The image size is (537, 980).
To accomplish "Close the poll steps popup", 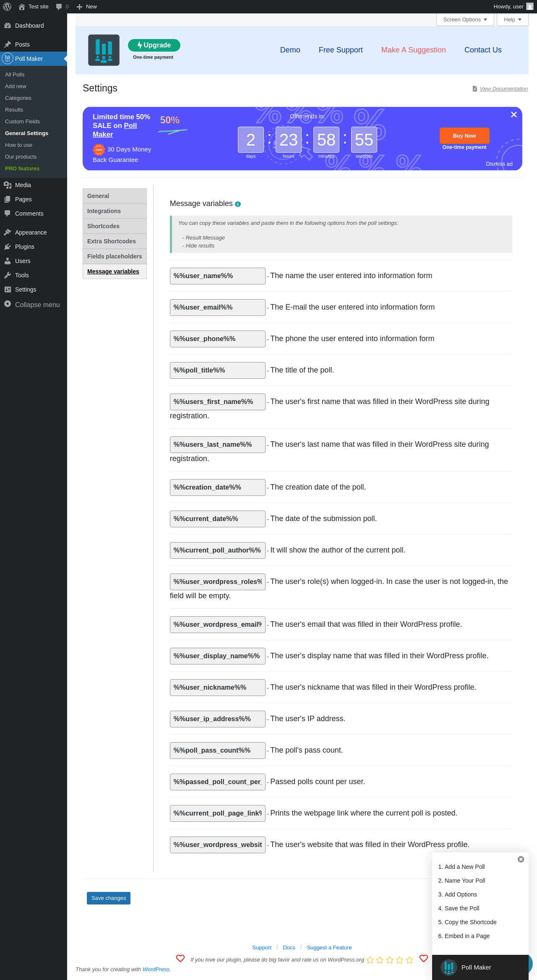I will coord(521,859).
